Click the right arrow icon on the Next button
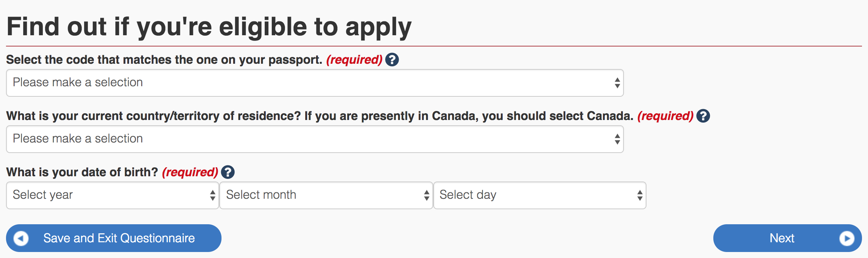 pos(847,238)
